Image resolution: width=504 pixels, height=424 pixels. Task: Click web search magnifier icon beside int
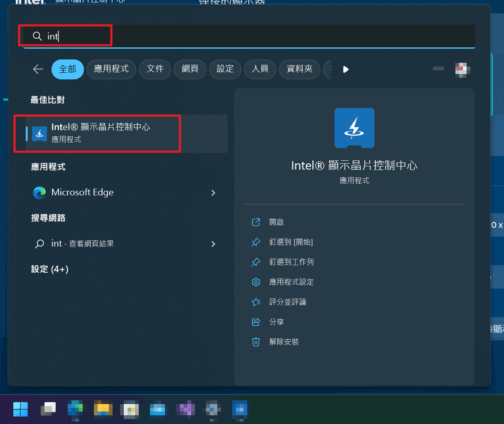click(x=39, y=244)
